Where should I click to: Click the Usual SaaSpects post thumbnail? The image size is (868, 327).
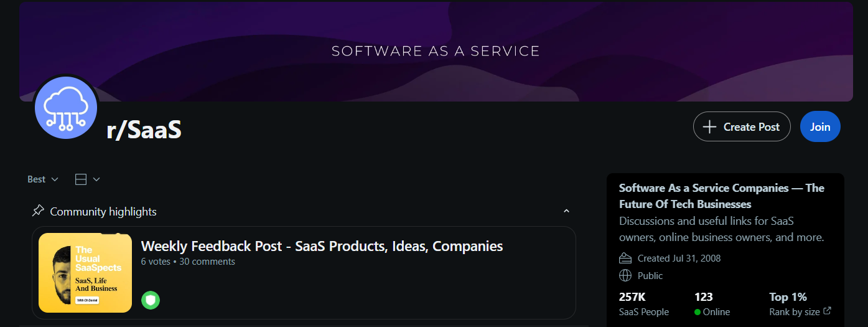[85, 273]
